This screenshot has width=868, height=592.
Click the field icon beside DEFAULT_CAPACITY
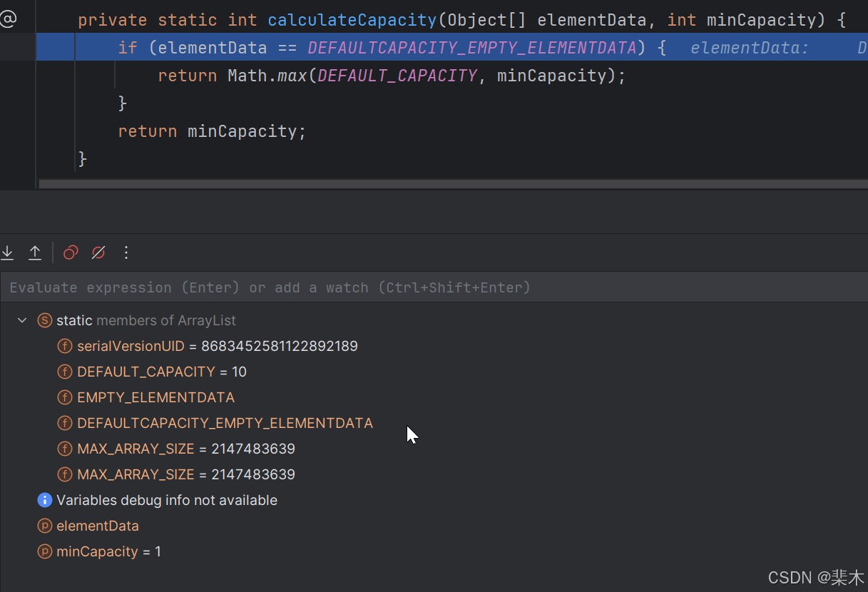(x=65, y=372)
